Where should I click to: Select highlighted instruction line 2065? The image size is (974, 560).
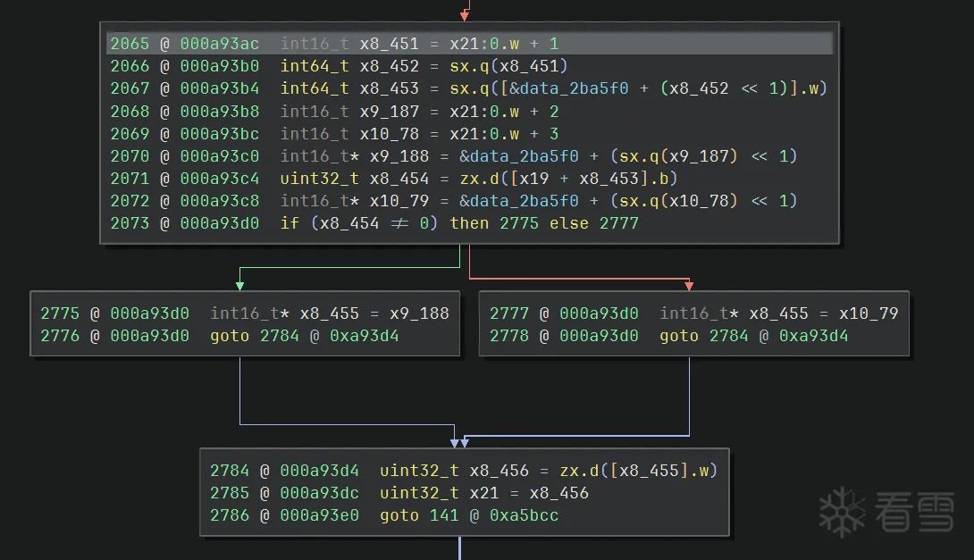[x=469, y=44]
